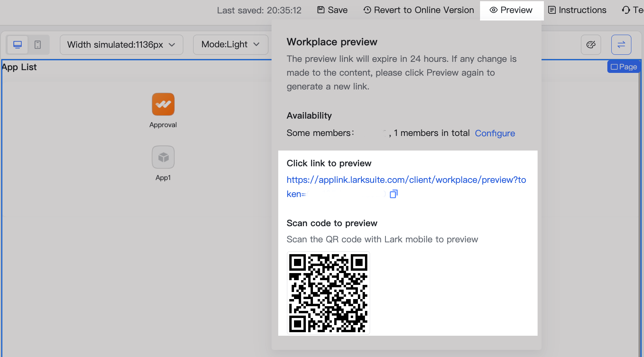Open the Mode:Light dropdown
Image resolution: width=644 pixels, height=357 pixels.
pos(231,45)
